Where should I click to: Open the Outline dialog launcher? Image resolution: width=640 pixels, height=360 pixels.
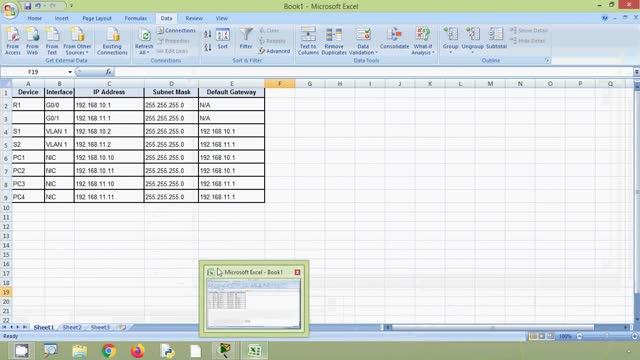tap(547, 60)
